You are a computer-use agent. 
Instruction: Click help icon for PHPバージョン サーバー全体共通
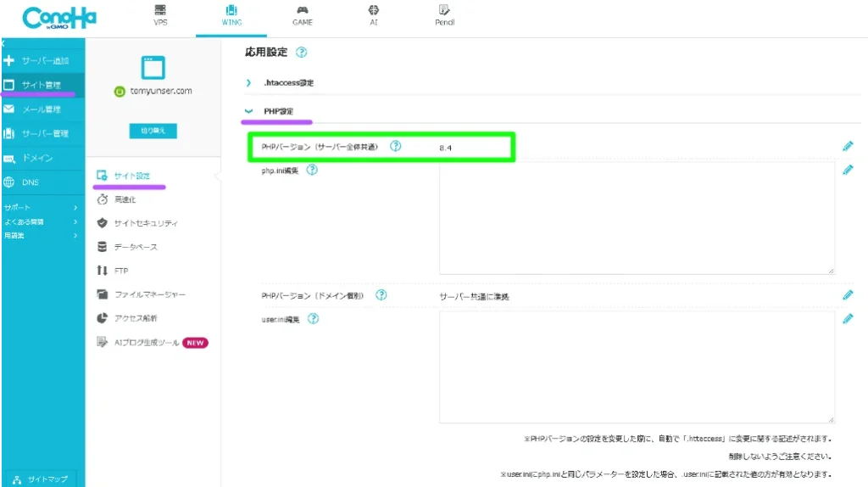[x=395, y=146]
